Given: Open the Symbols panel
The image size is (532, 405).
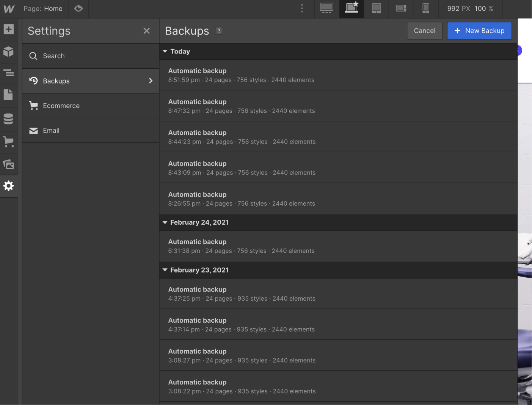Looking at the screenshot, I should pos(8,52).
